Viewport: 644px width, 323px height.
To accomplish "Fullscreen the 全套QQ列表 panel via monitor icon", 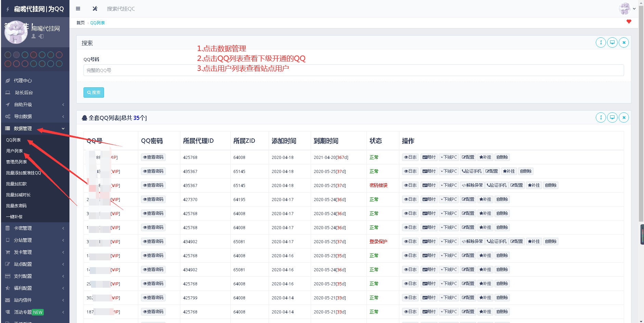I will (x=612, y=117).
